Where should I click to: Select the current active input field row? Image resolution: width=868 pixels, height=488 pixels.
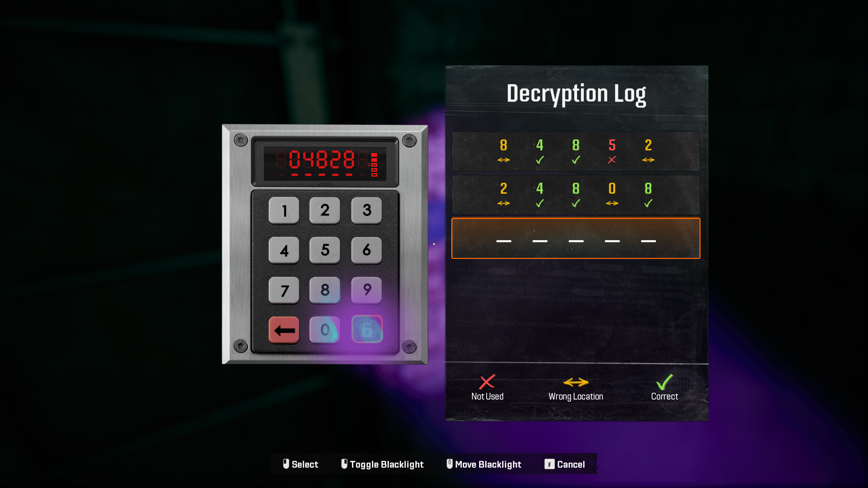[x=576, y=238]
